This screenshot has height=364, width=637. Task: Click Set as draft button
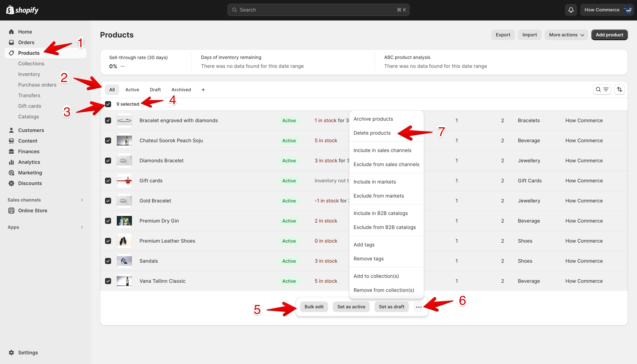point(391,307)
